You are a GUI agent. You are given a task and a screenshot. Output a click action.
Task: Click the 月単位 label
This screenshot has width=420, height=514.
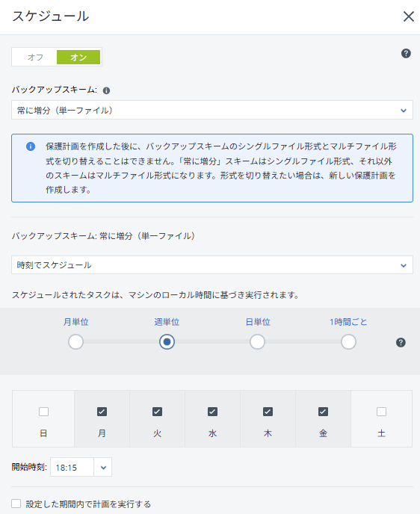pyautogui.click(x=75, y=322)
